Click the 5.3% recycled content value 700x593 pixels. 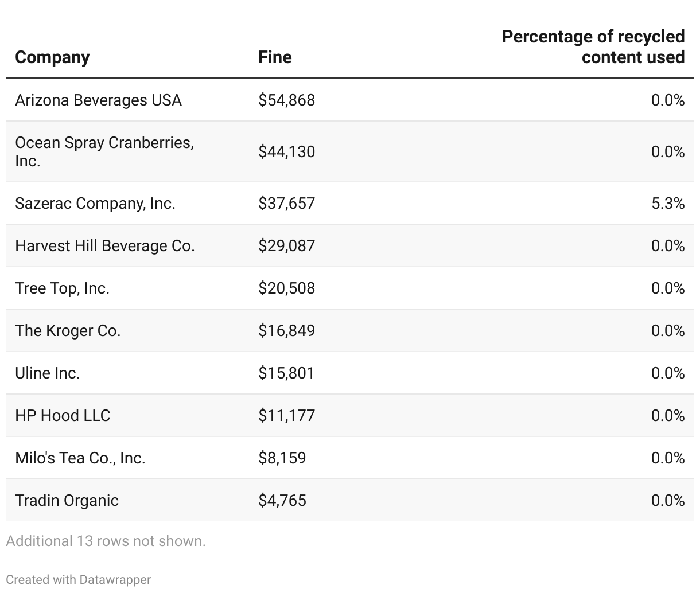[x=667, y=204]
